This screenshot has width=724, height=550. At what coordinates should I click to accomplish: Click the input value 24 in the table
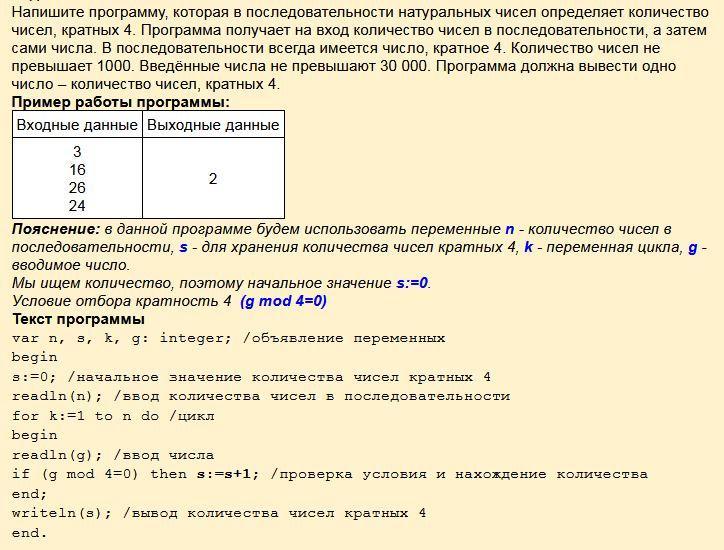coord(77,205)
